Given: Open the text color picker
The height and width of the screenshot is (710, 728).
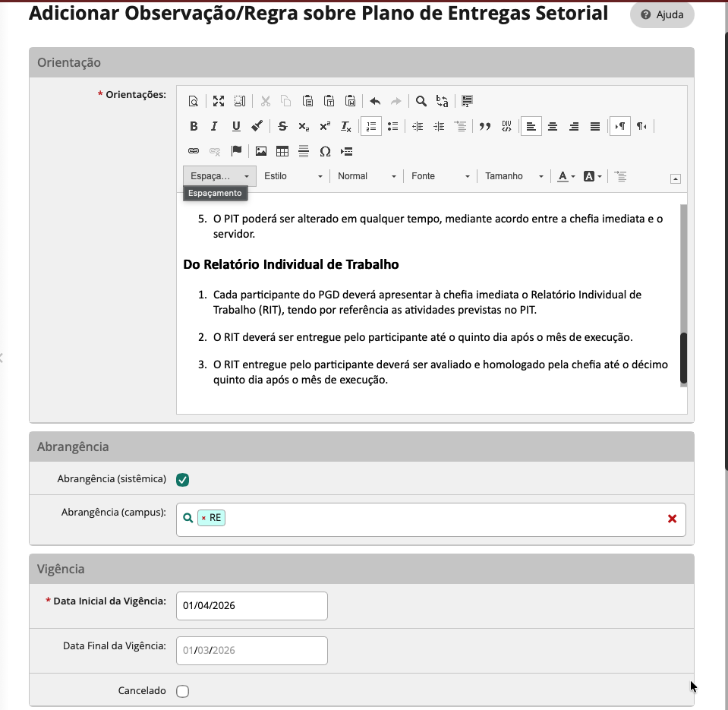Looking at the screenshot, I should click(566, 176).
